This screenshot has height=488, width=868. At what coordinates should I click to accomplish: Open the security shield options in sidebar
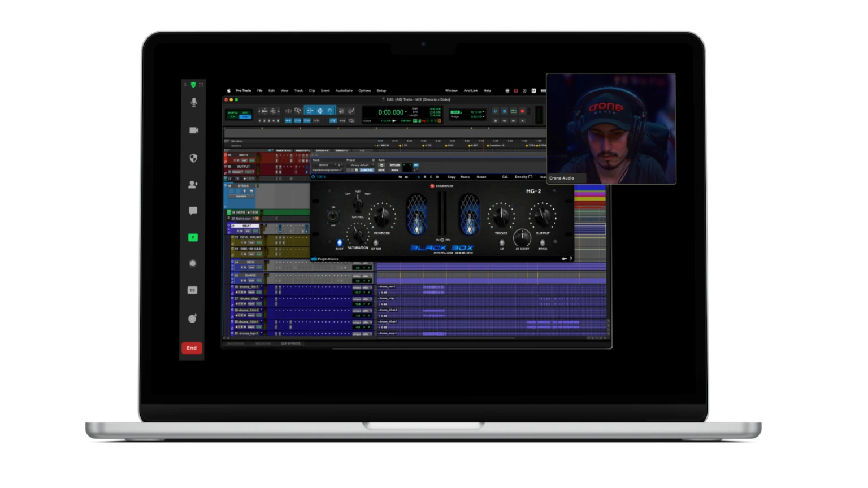tap(193, 158)
